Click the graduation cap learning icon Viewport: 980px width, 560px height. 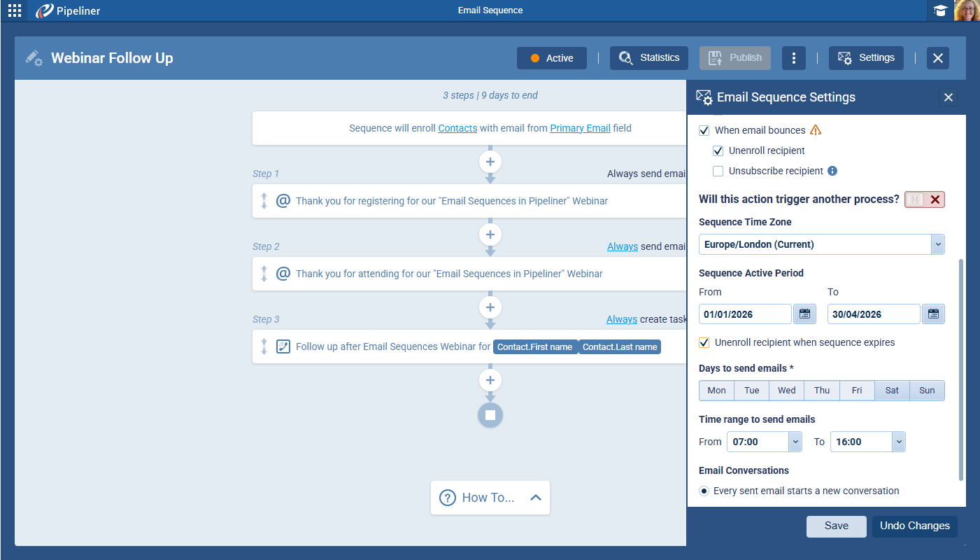940,10
